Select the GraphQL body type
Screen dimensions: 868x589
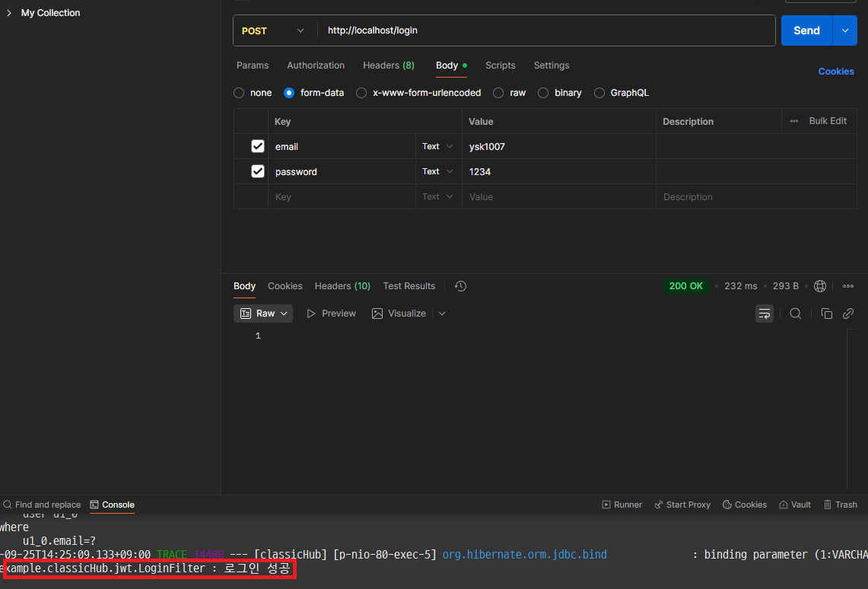599,93
